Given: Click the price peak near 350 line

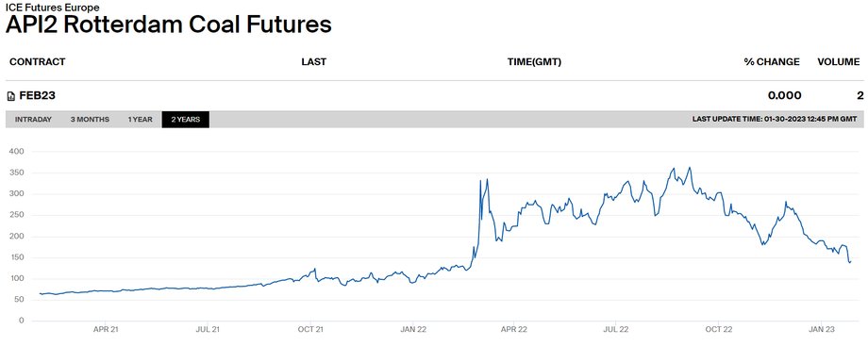Looking at the screenshot, I should (689, 168).
